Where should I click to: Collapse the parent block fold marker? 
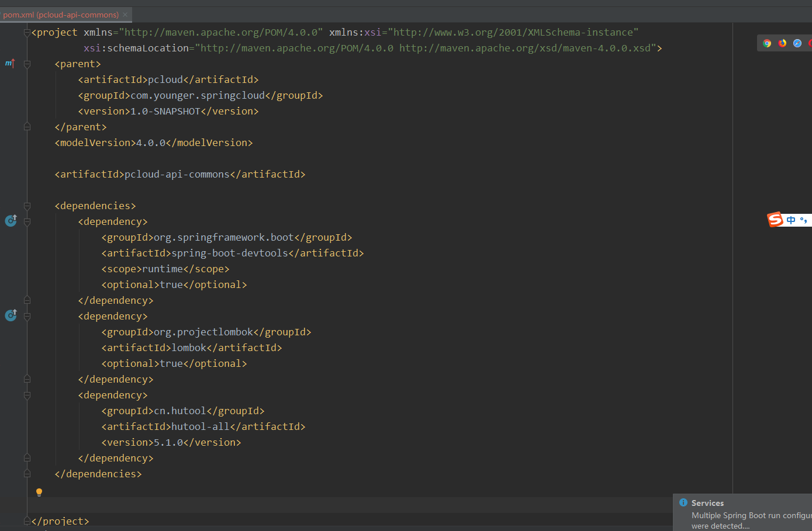tap(27, 64)
